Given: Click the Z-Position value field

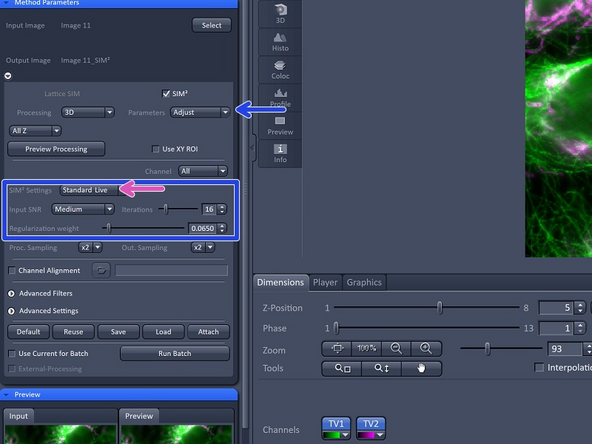Looking at the screenshot, I should tap(556, 308).
